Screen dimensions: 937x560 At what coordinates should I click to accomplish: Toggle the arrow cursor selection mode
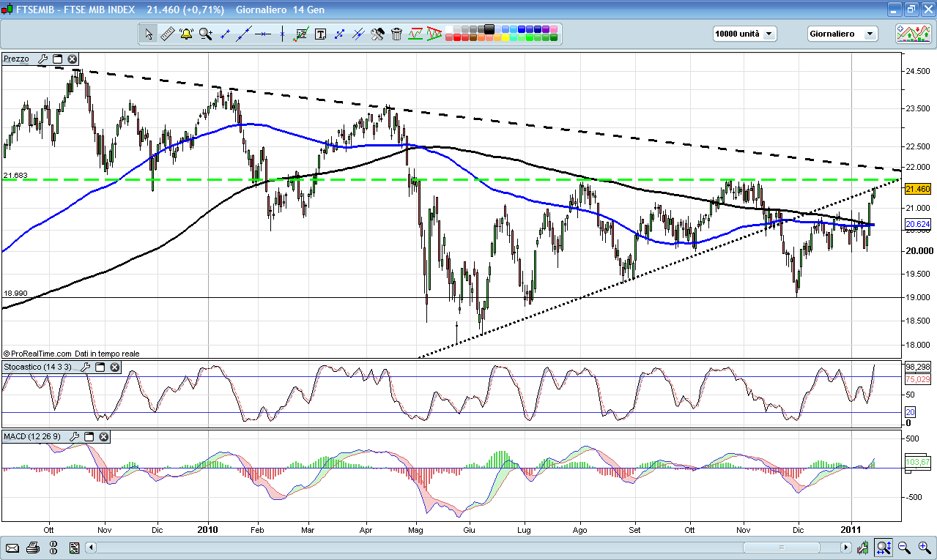tap(149, 34)
